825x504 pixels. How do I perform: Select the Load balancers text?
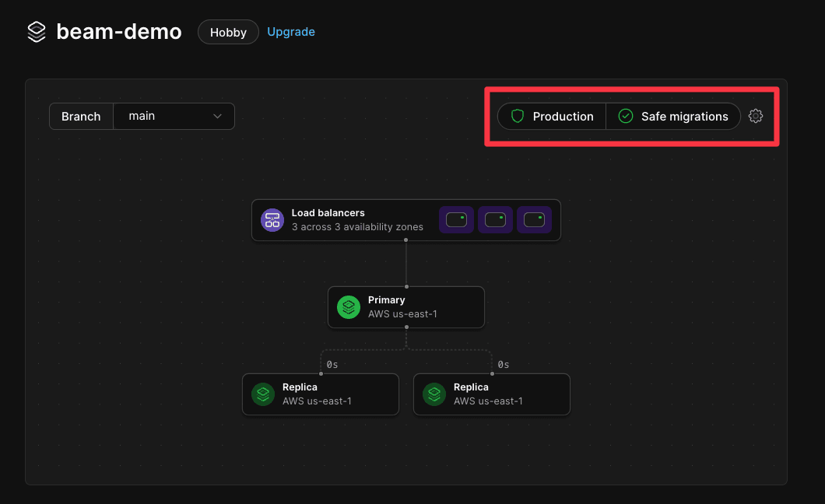328,213
